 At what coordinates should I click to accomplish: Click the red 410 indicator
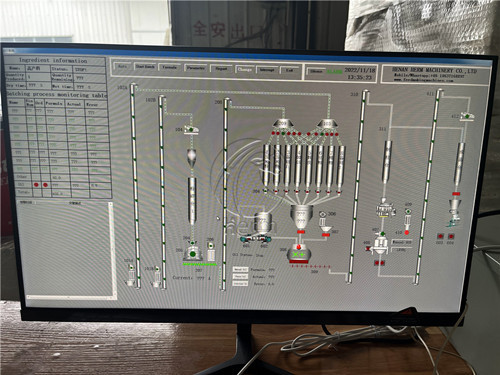click(407, 232)
